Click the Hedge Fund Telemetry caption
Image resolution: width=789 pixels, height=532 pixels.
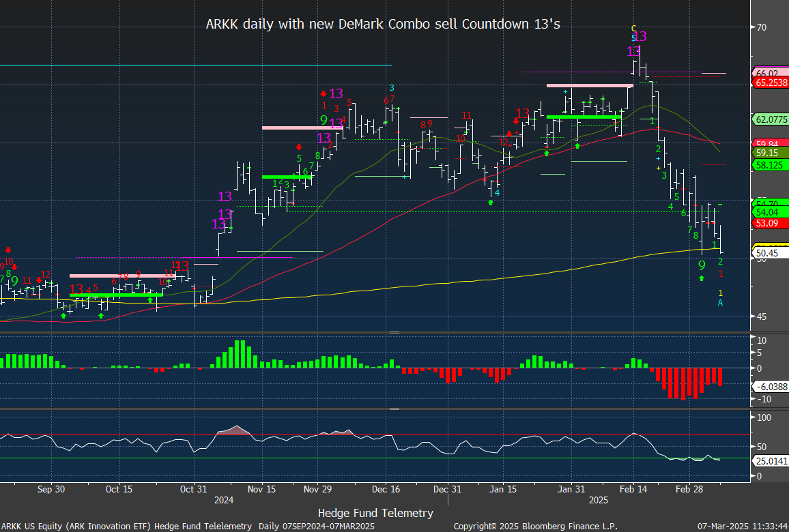tap(375, 513)
